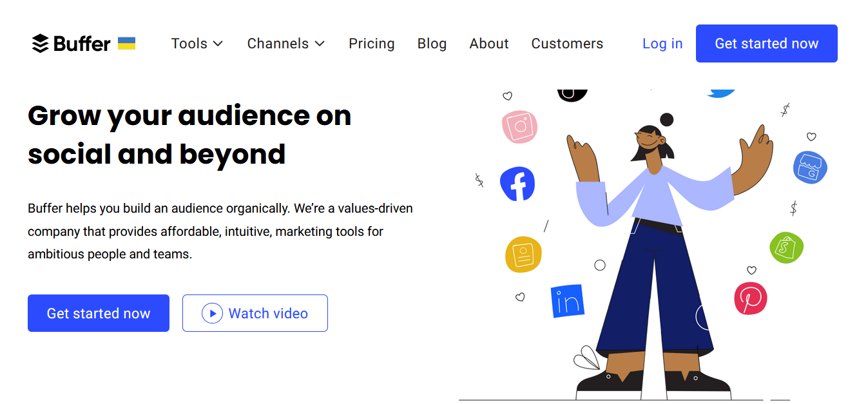The image size is (868, 404).
Task: Click the Buffer logo in header
Action: pos(71,44)
